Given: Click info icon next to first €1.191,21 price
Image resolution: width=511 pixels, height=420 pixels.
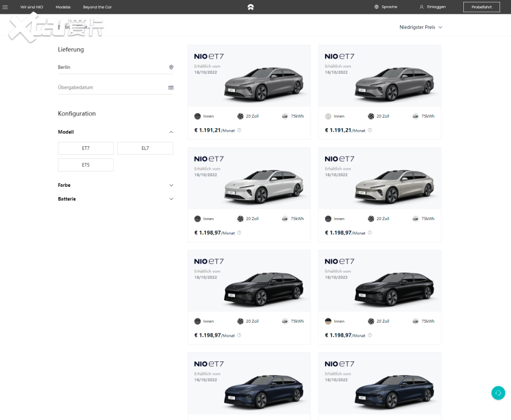Looking at the screenshot, I should 239,130.
